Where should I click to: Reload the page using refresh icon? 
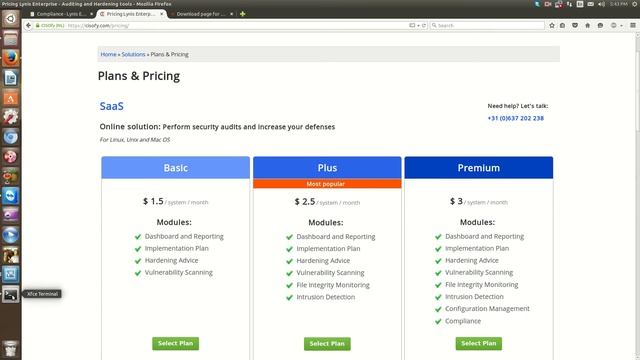[x=424, y=25]
